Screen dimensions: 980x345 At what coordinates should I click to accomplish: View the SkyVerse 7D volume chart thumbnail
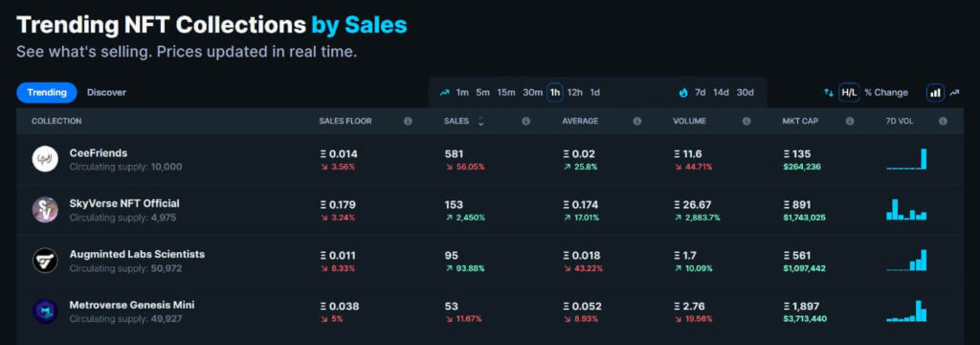click(906, 209)
